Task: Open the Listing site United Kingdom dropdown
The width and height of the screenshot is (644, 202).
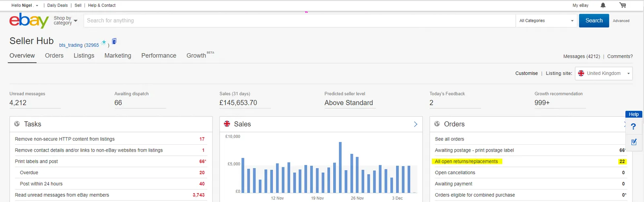Action: tap(604, 73)
